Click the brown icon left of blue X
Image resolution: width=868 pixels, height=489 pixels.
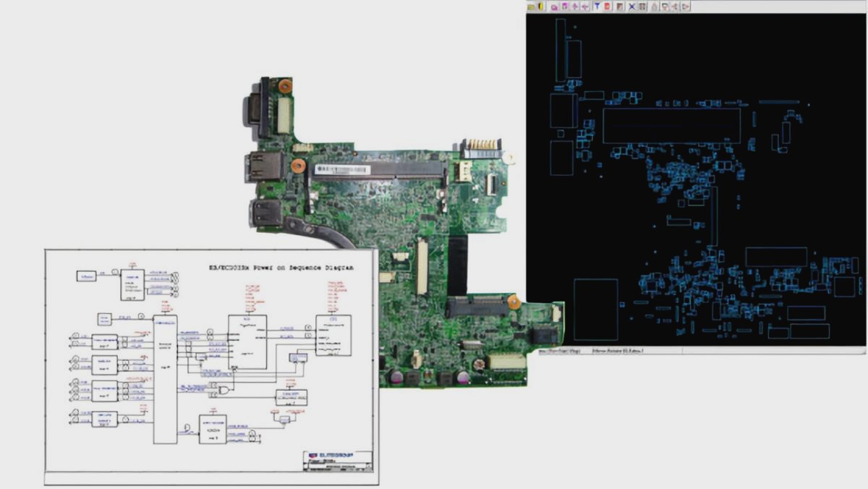coord(621,7)
